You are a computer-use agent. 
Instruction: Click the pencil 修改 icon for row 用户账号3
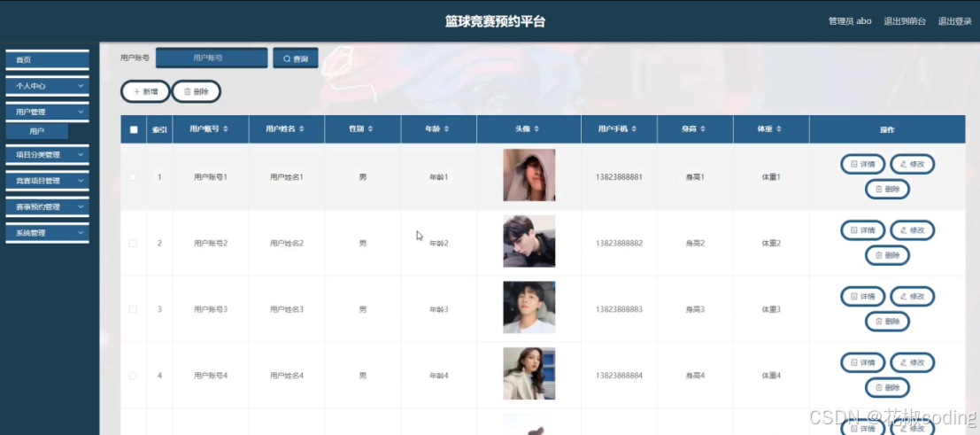click(x=903, y=296)
